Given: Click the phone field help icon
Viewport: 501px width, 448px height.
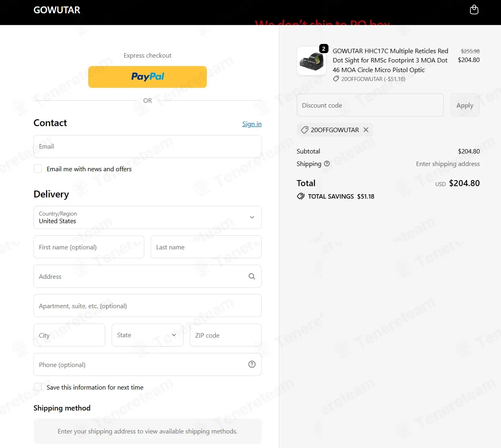Looking at the screenshot, I should coord(252,364).
